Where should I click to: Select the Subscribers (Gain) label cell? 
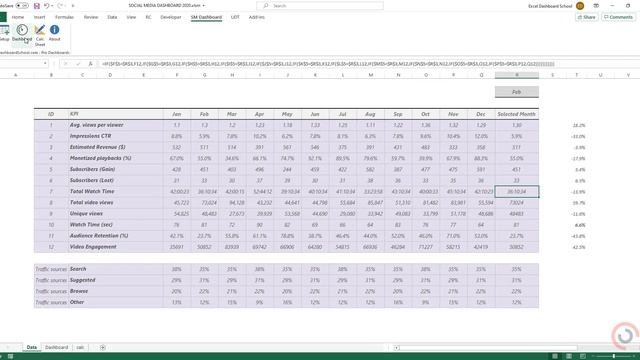click(x=116, y=169)
